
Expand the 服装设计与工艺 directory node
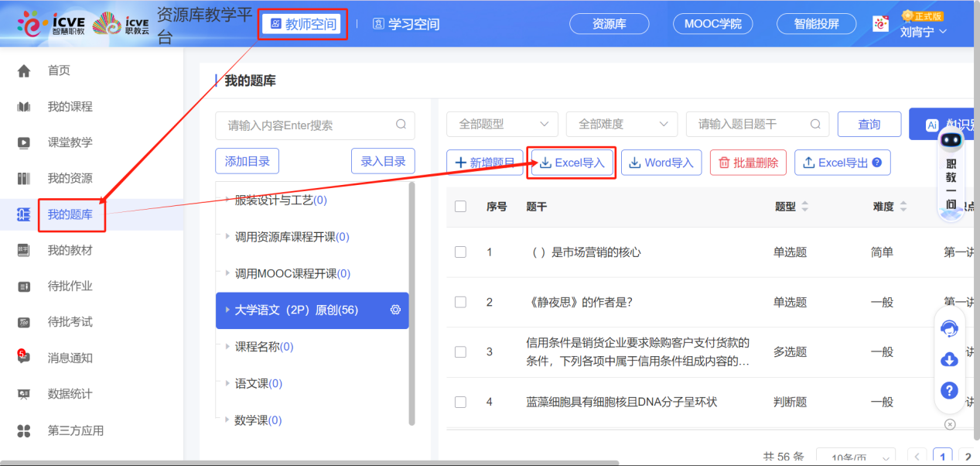[227, 200]
